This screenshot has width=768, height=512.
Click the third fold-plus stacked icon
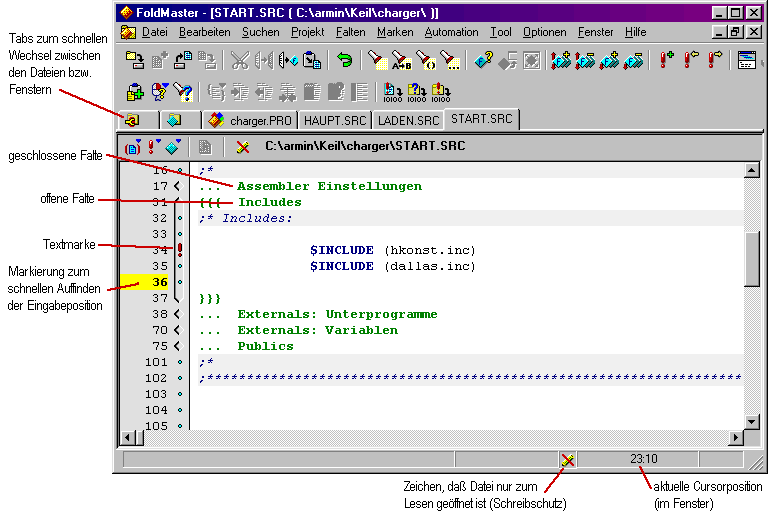pyautogui.click(x=609, y=60)
